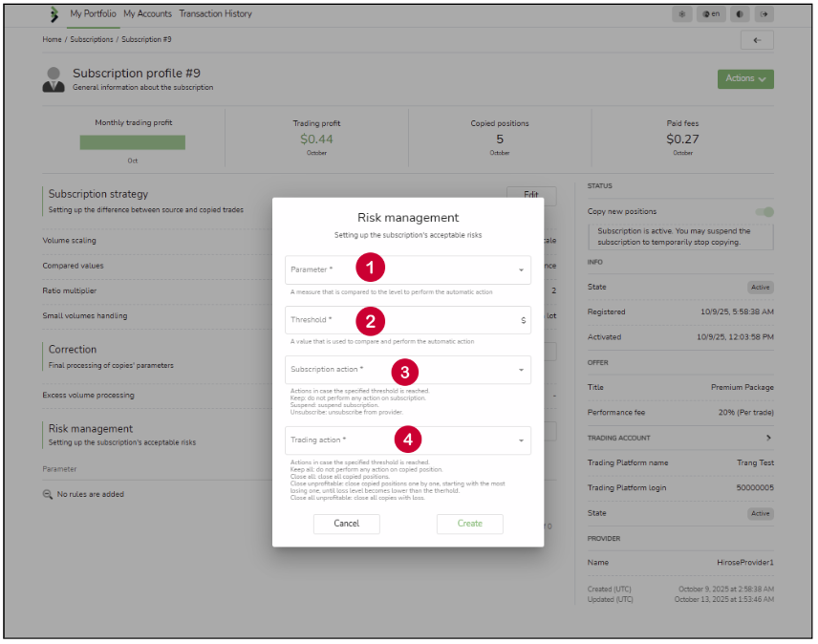Screen dimensions: 818x644
Task: Open the Trading action dropdown
Action: click(x=408, y=440)
